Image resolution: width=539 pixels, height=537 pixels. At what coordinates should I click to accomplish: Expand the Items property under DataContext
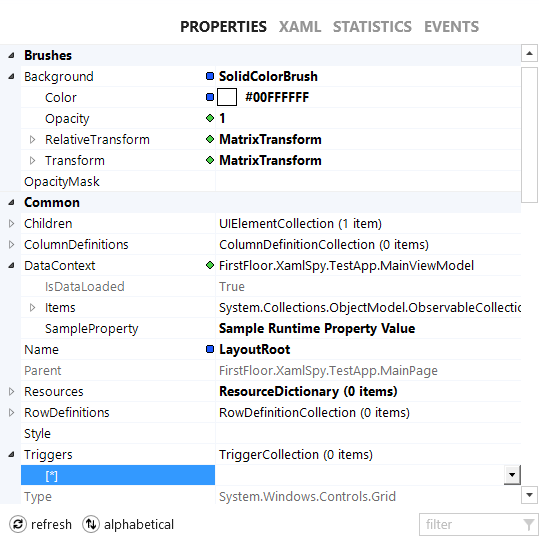(32, 308)
